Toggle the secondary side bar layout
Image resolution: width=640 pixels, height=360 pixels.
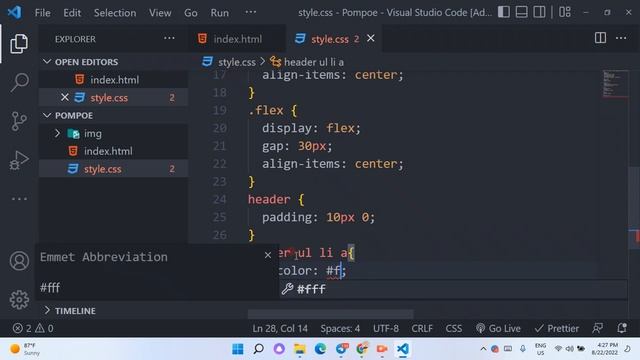539,12
